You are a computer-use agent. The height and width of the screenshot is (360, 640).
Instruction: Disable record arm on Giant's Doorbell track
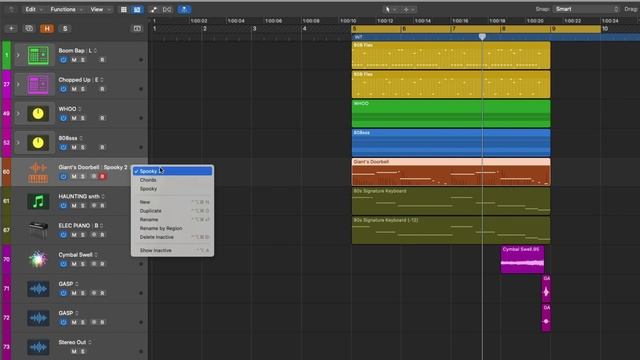[102, 176]
